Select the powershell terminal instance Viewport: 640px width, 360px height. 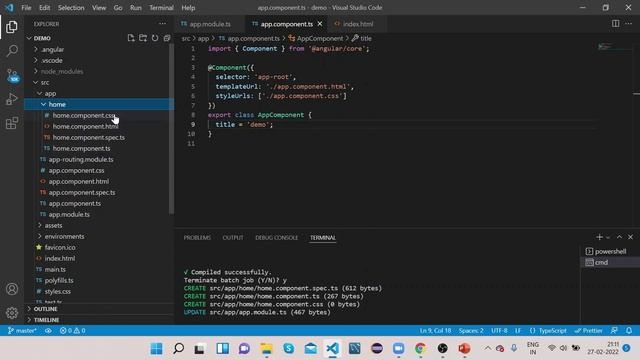coord(610,251)
